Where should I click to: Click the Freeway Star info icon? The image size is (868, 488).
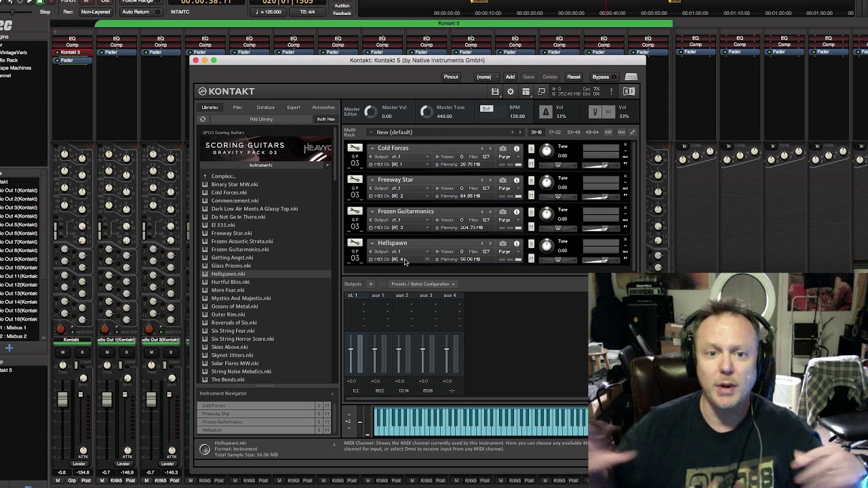click(516, 180)
